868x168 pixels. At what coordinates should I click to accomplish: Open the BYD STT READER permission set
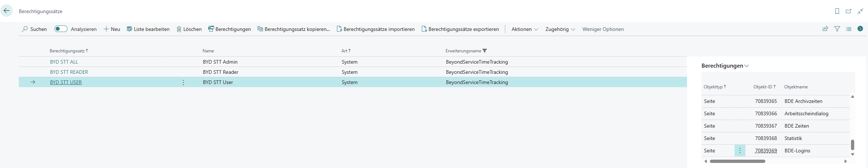[x=69, y=72]
